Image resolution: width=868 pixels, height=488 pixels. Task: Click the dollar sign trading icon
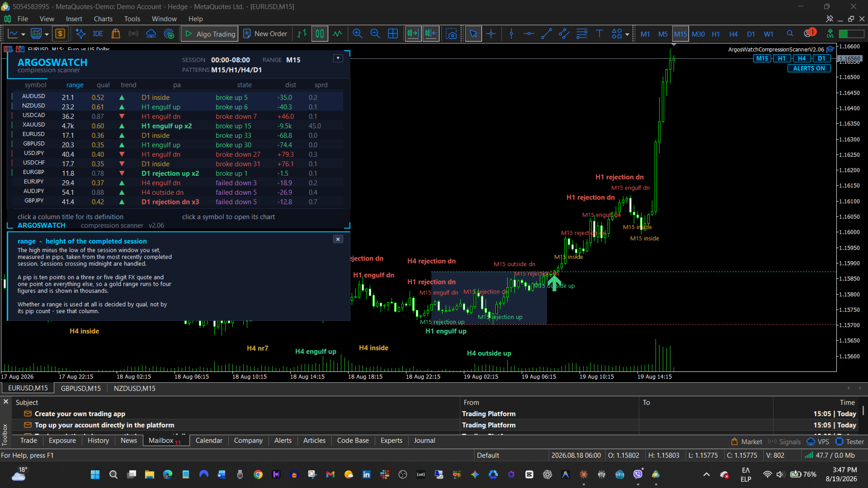60,34
